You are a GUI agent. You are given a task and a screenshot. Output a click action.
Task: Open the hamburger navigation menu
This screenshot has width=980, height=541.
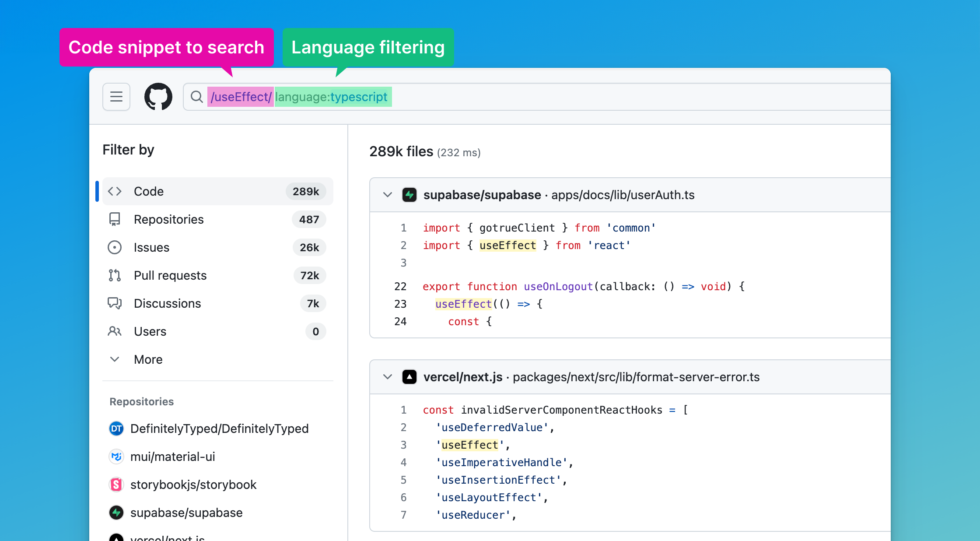(x=116, y=97)
